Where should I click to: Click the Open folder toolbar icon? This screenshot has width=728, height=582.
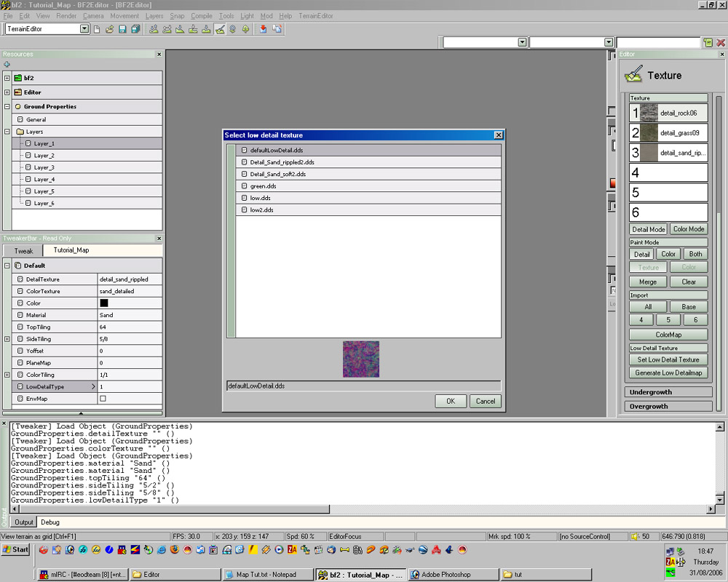click(109, 29)
